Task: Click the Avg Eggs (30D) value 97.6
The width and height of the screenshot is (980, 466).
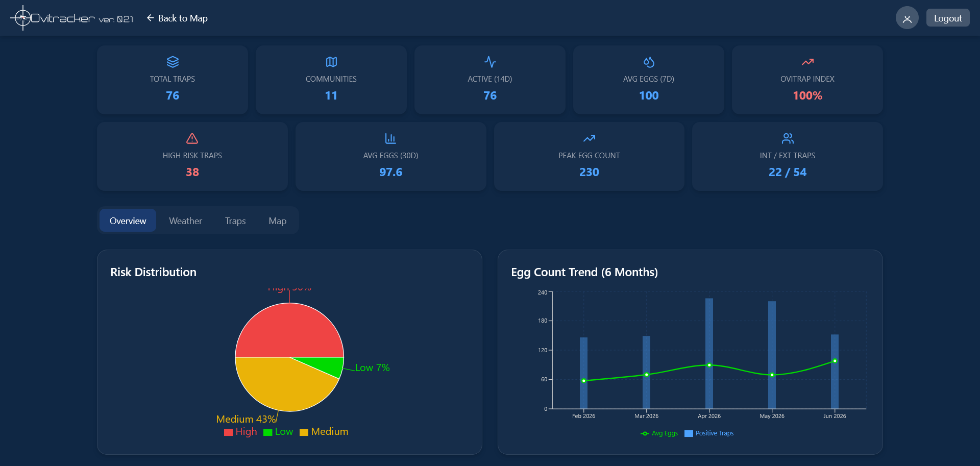Action: [x=390, y=172]
